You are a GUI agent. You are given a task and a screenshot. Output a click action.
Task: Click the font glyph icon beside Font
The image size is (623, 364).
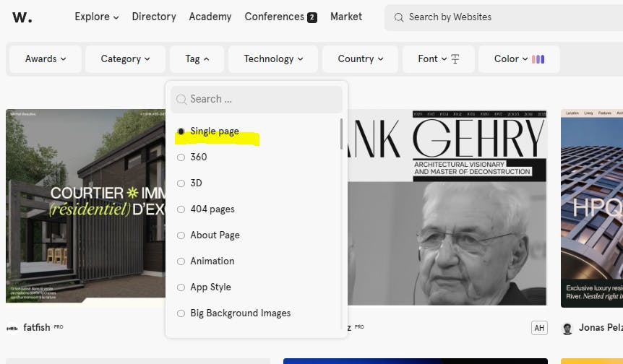455,58
